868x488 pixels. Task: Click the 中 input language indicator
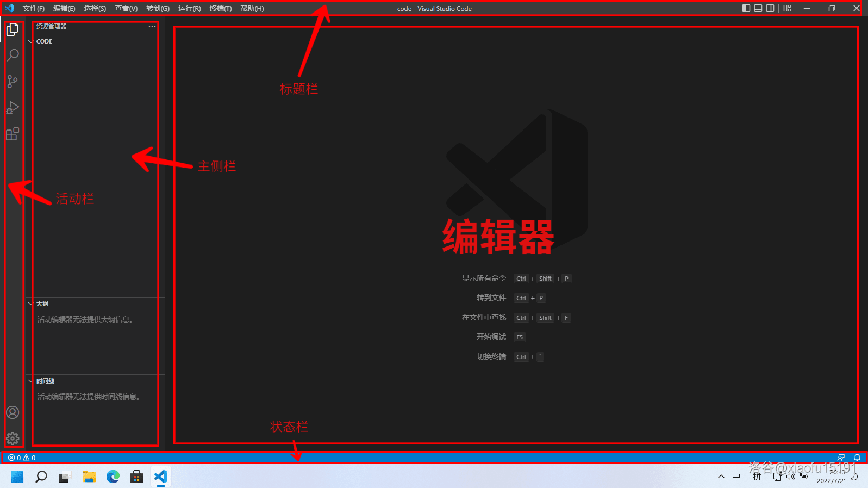pyautogui.click(x=736, y=477)
